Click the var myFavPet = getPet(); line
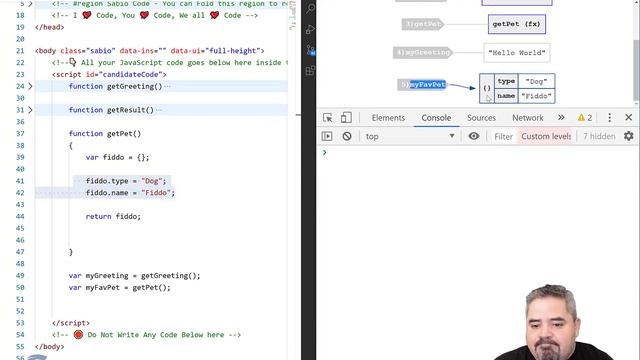The height and width of the screenshot is (360, 640). pos(120,287)
